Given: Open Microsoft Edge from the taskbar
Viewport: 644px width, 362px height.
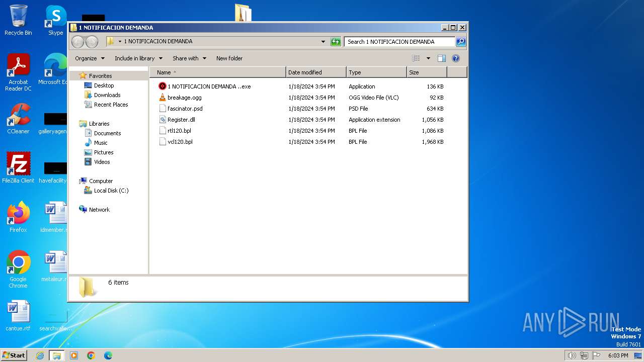Looking at the screenshot, I should pyautogui.click(x=108, y=355).
